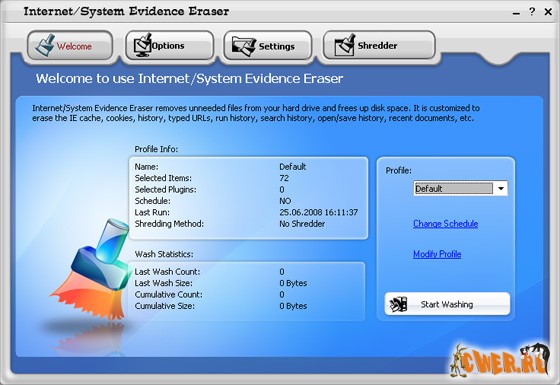Click the computer icon beside Start Washing
Viewport: 560px width, 385px height.
(x=399, y=304)
